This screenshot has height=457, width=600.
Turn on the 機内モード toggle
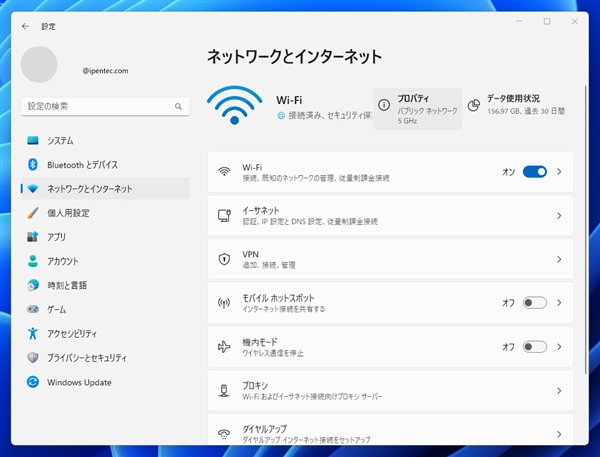(x=535, y=347)
